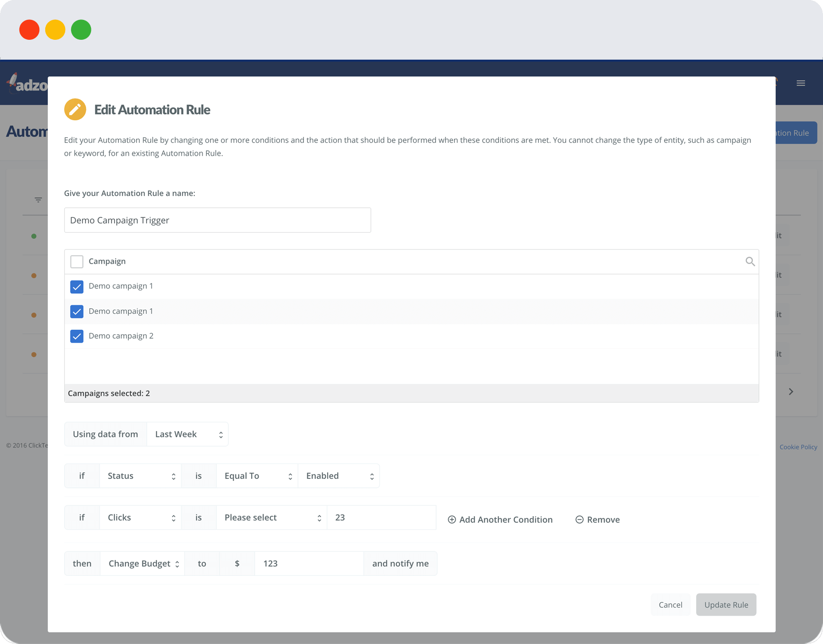Click the next-page chevron in the background table
Viewport: 823px width, 644px height.
(791, 392)
